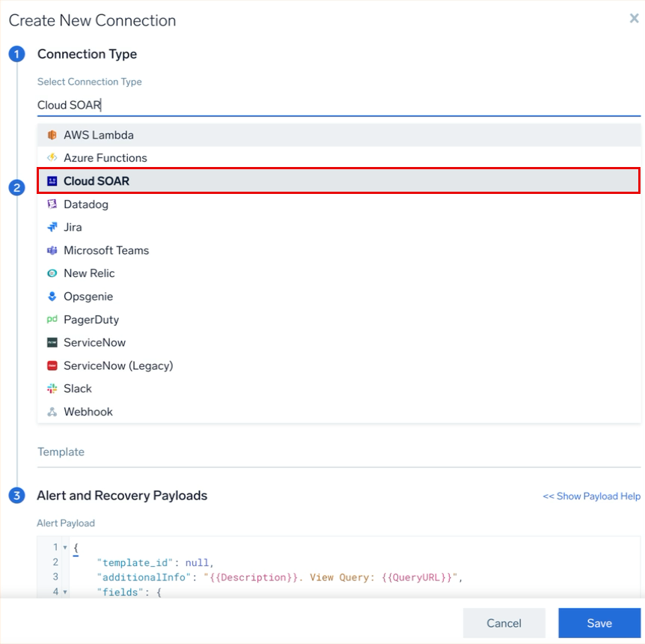Open the Template dropdown field
Screen dimensions: 645x644
pyautogui.click(x=338, y=452)
